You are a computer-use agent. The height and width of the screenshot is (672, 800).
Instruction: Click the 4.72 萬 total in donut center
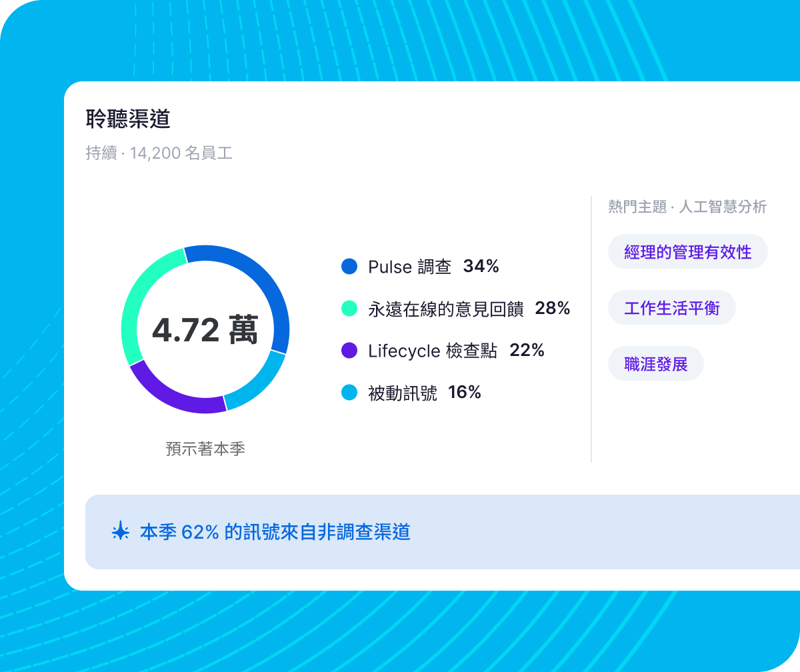(x=205, y=330)
